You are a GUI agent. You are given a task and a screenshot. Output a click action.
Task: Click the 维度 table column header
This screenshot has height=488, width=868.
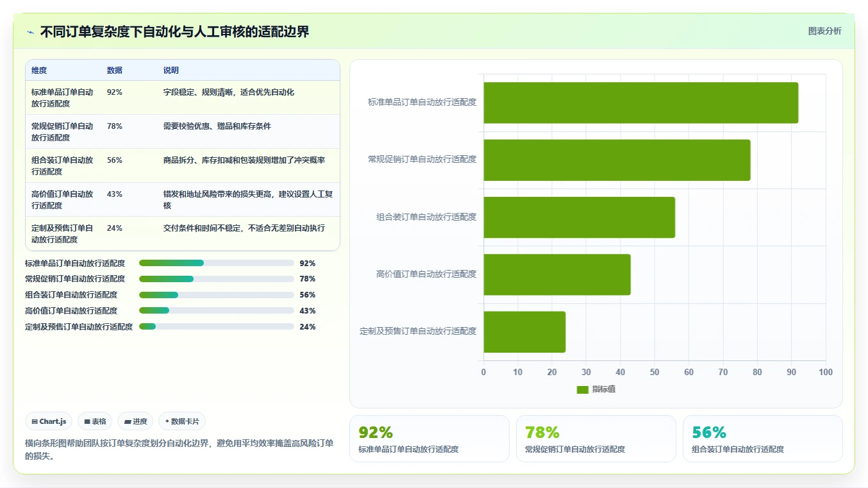click(x=39, y=71)
